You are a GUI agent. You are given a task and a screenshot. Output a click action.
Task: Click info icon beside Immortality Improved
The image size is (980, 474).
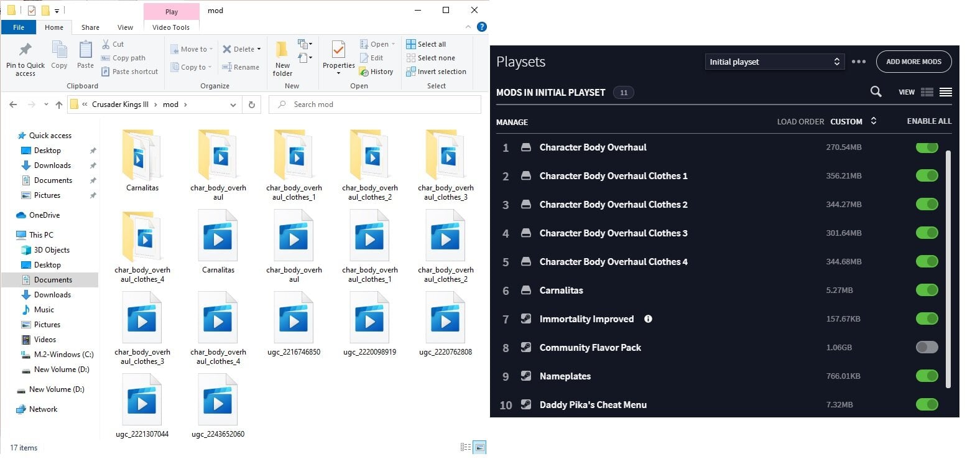click(648, 319)
